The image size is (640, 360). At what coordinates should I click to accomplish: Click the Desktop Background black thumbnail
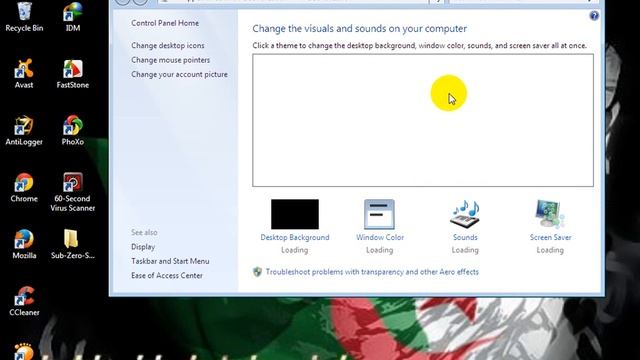[x=295, y=214]
